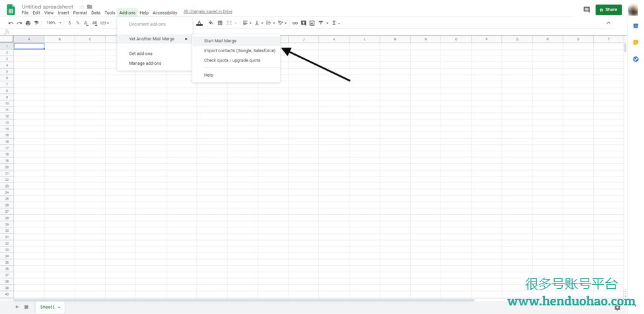Open the Accessibility menu
Screen dimensions: 644x314
click(x=164, y=13)
